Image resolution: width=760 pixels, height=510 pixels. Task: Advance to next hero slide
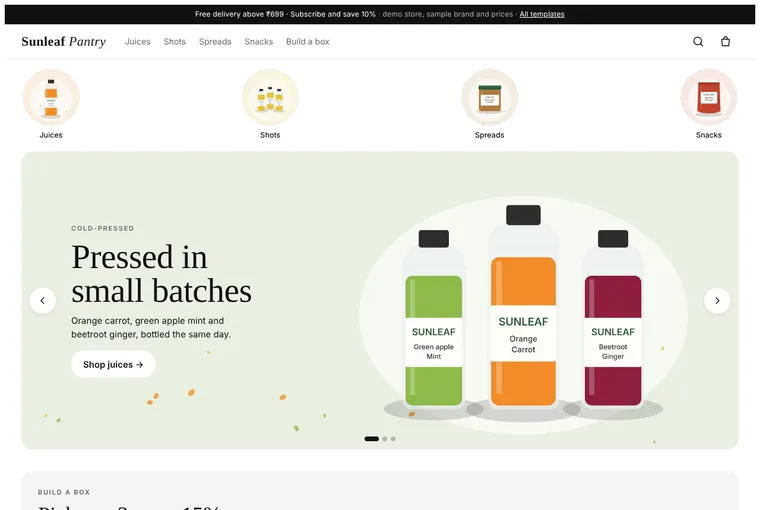click(x=717, y=301)
